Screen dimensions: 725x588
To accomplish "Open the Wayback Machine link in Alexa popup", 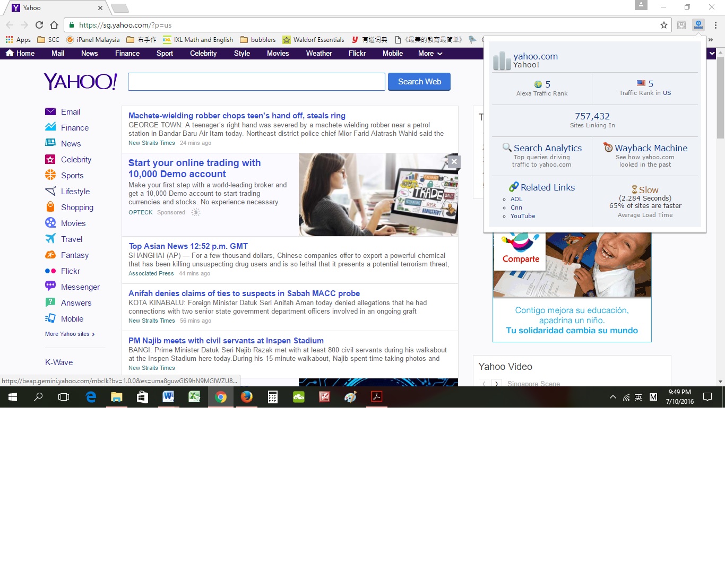I will click(651, 148).
